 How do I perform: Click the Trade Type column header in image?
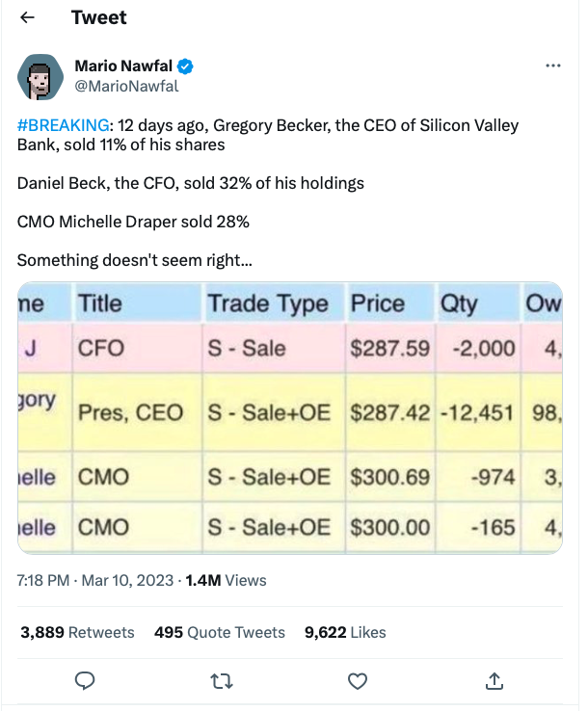click(x=268, y=303)
